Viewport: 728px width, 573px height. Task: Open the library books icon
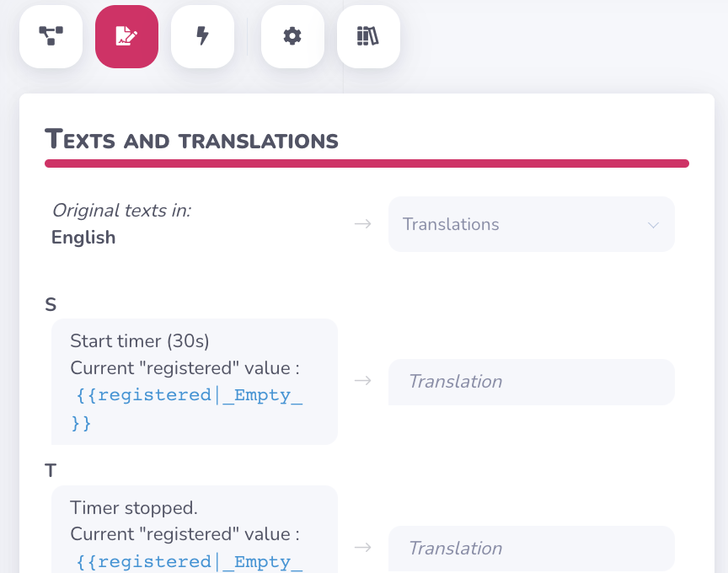pos(368,36)
